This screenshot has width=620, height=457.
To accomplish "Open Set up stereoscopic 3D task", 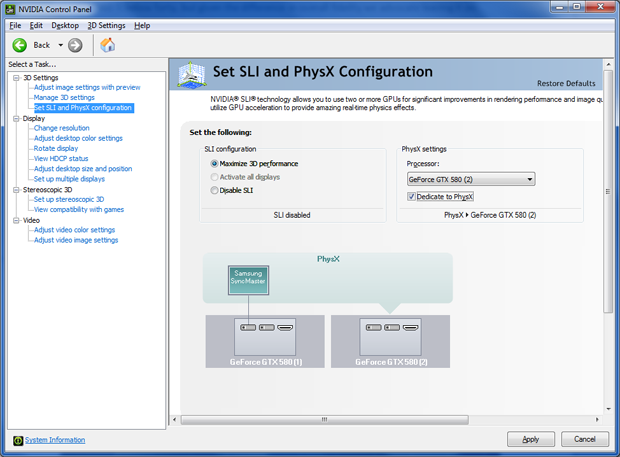I will coord(69,200).
